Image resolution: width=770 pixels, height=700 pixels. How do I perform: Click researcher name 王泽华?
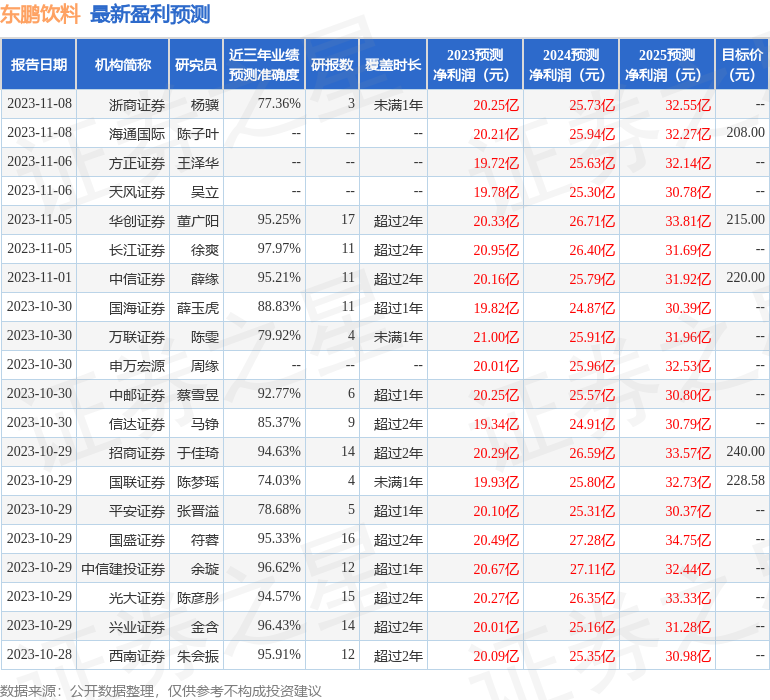tap(198, 163)
